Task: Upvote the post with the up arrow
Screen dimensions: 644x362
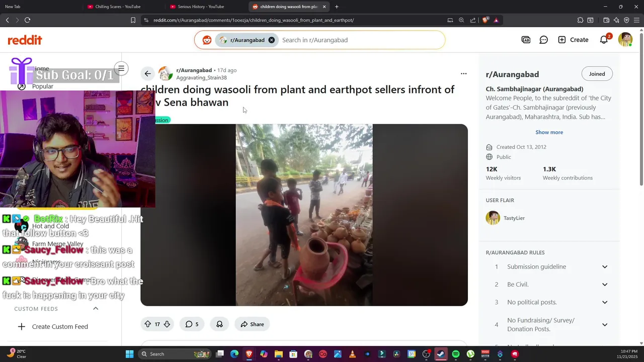Action: [x=147, y=324]
